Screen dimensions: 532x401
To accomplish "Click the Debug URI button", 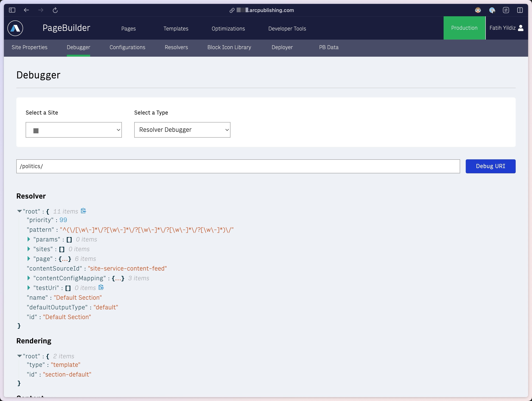I will 490,166.
